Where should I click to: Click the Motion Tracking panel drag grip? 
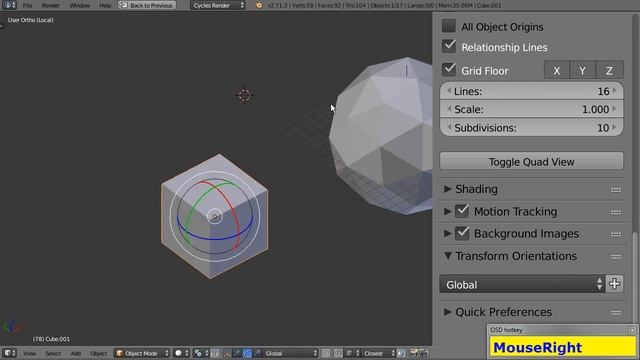click(616, 212)
